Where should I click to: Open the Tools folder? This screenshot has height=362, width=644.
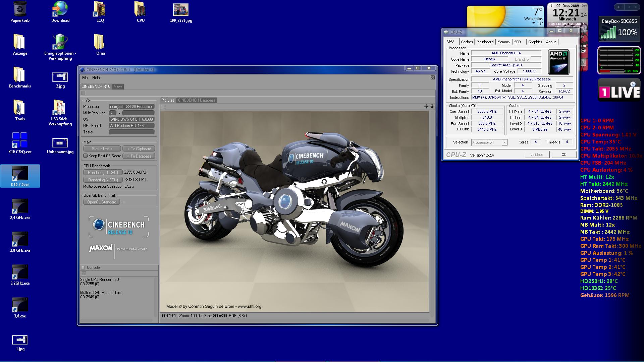pyautogui.click(x=20, y=110)
